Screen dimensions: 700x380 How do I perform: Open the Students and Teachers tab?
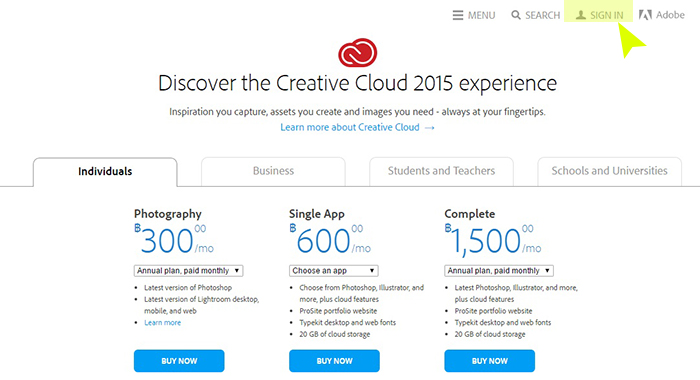pyautogui.click(x=441, y=171)
